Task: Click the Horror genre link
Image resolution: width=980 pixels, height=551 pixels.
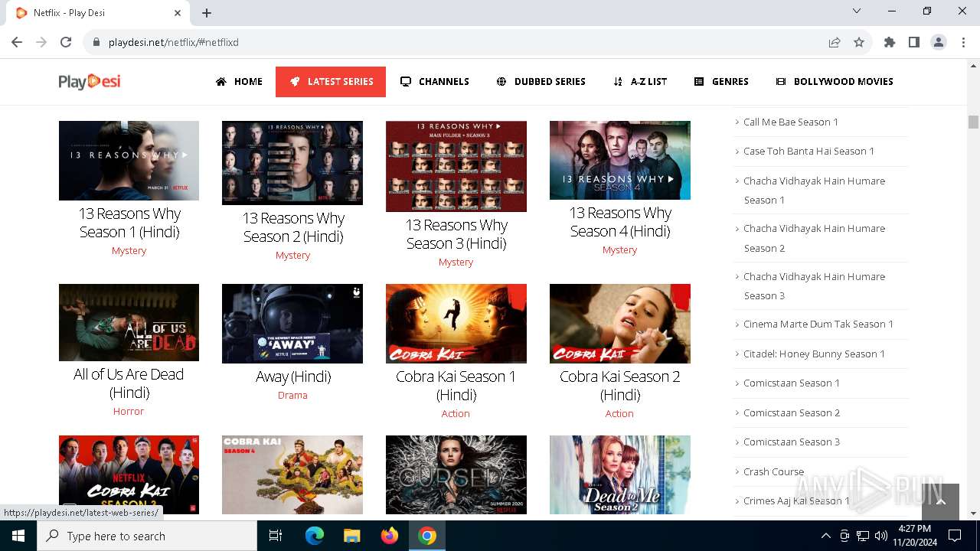Action: tap(129, 411)
